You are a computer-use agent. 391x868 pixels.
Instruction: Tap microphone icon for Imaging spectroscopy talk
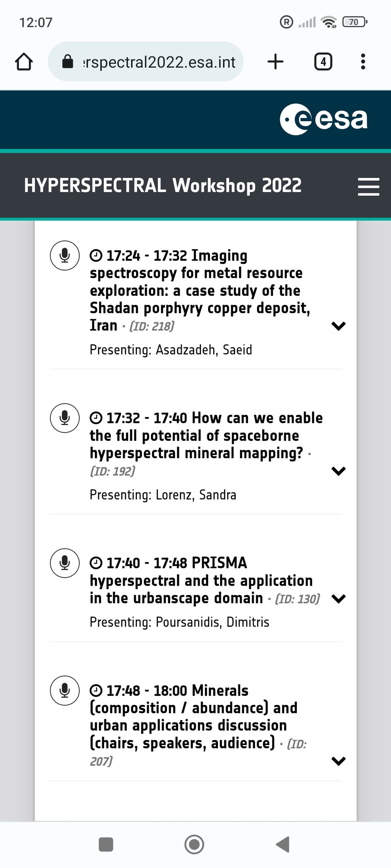coord(65,255)
